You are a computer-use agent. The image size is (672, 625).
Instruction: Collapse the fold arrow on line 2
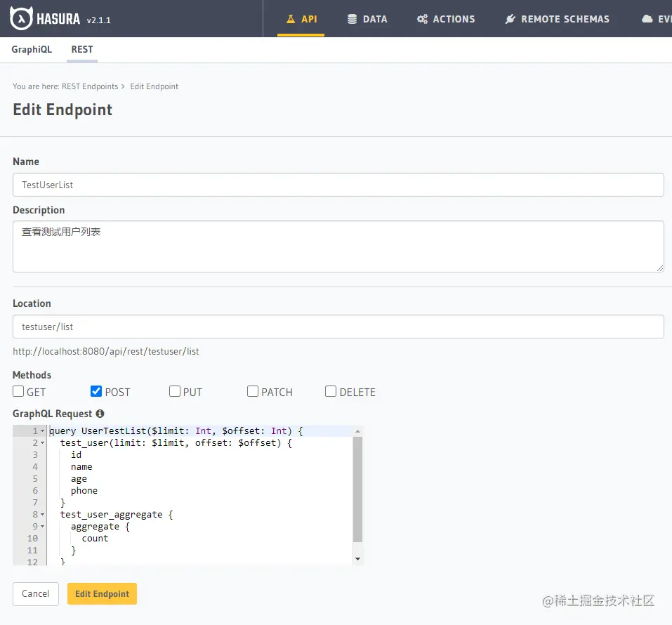42,443
